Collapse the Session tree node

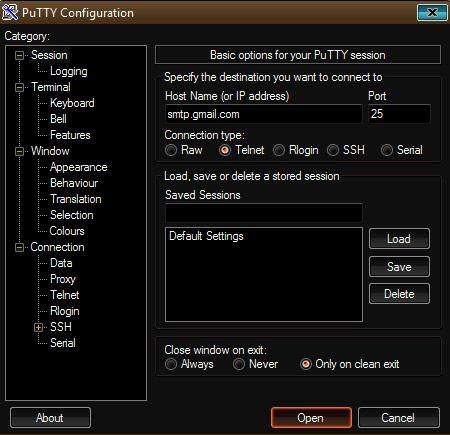[x=20, y=55]
